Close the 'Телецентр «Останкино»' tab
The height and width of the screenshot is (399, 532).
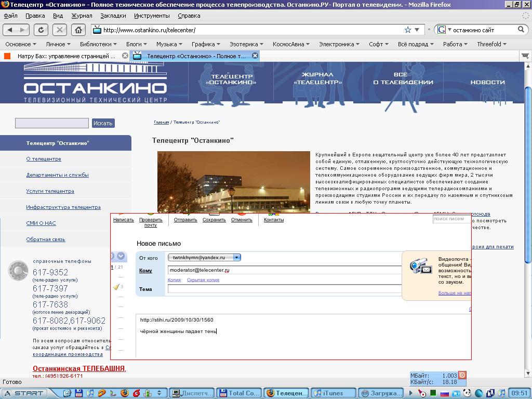tap(255, 56)
